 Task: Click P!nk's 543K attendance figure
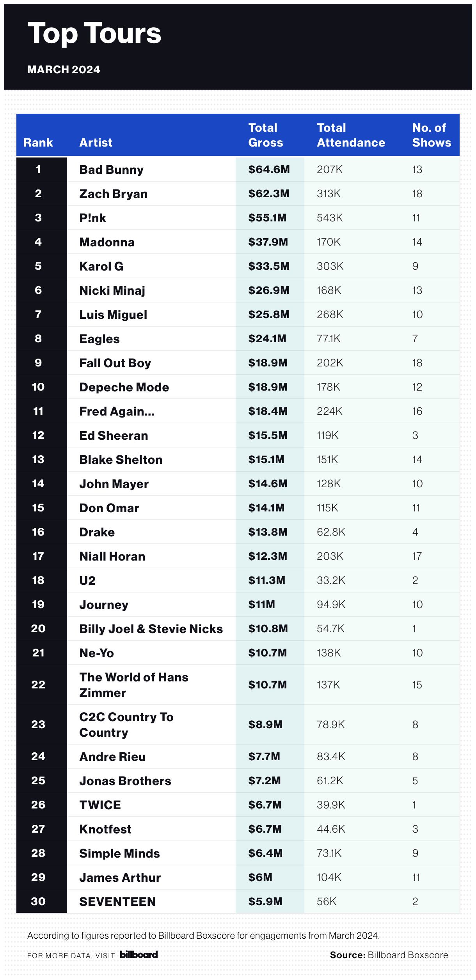[330, 218]
